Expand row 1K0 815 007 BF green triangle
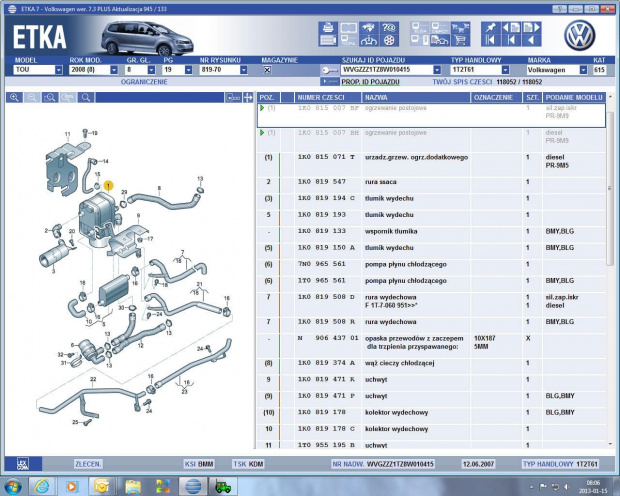 [x=262, y=108]
